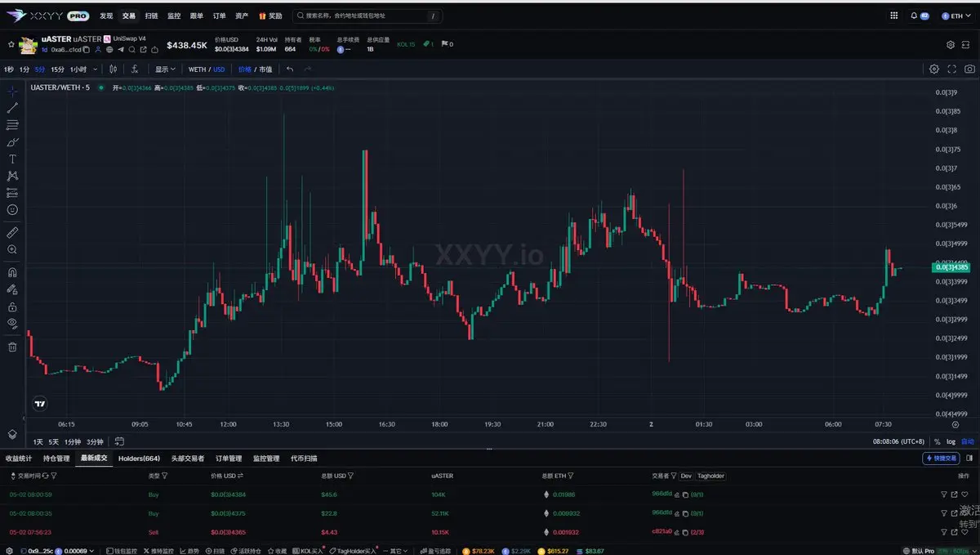The image size is (980, 555).
Task: Hide all drawings with the eye icon
Action: [12, 324]
